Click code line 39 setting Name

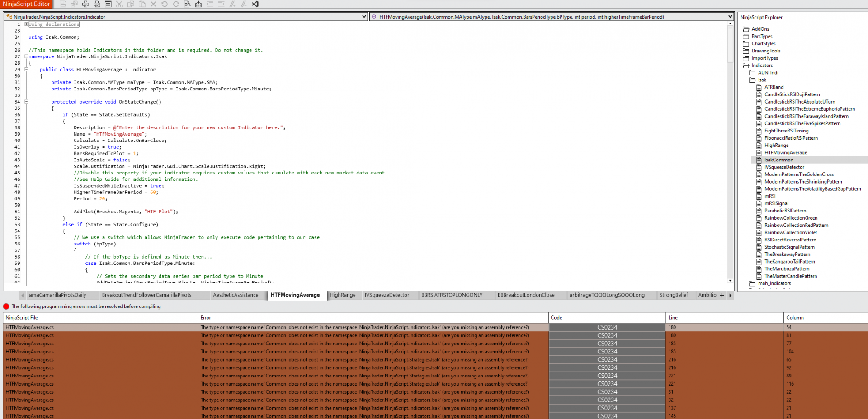coord(110,134)
